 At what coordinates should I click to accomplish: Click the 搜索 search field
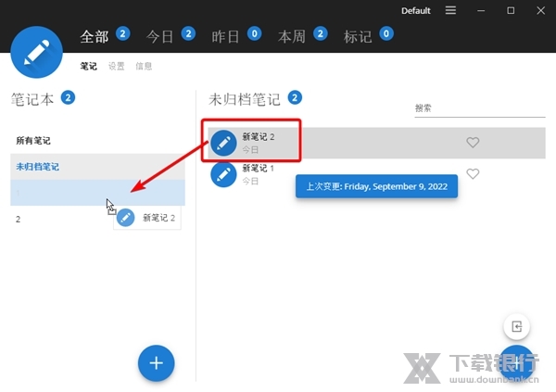[480, 108]
